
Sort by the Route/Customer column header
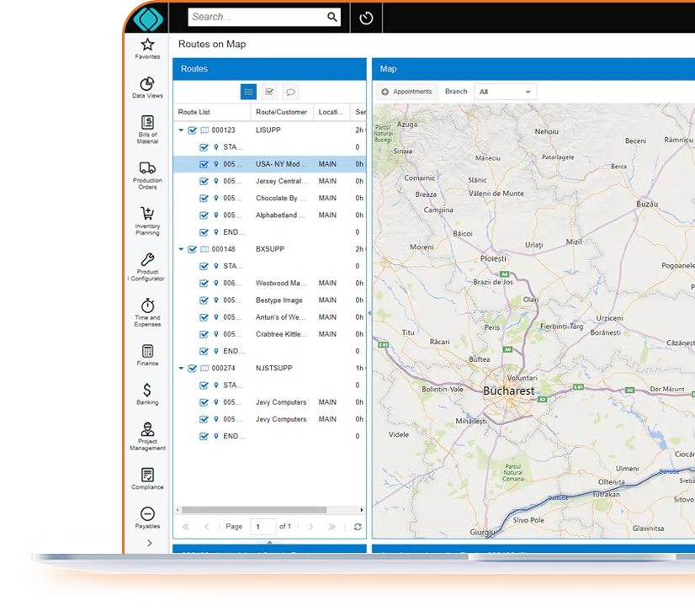[281, 112]
